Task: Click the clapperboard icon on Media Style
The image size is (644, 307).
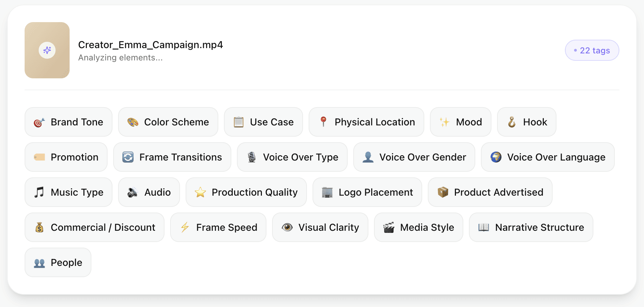Action: point(389,228)
